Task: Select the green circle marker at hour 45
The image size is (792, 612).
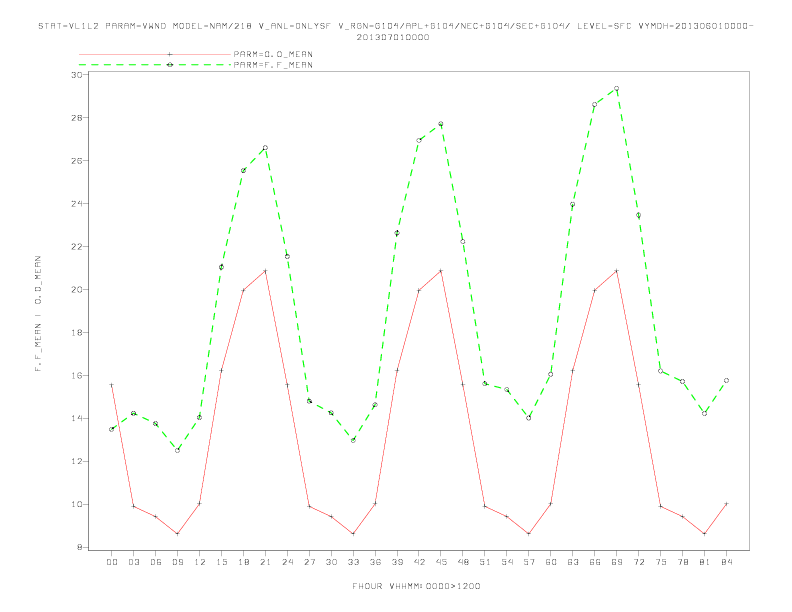Action: point(440,124)
